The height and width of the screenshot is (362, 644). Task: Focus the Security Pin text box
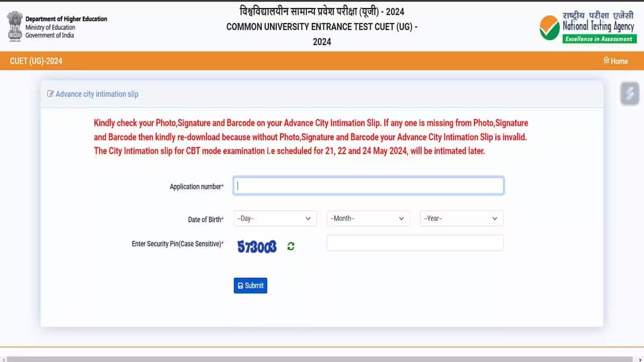coord(415,243)
